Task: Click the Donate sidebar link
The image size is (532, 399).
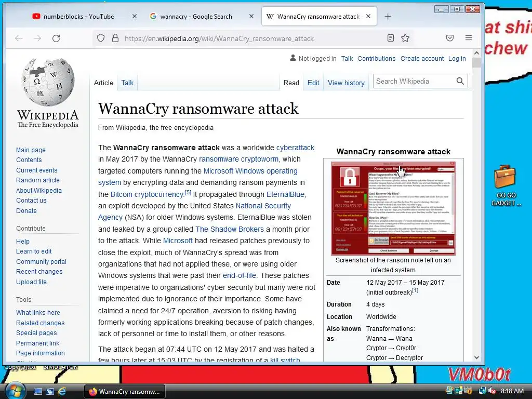Action: [x=26, y=211]
